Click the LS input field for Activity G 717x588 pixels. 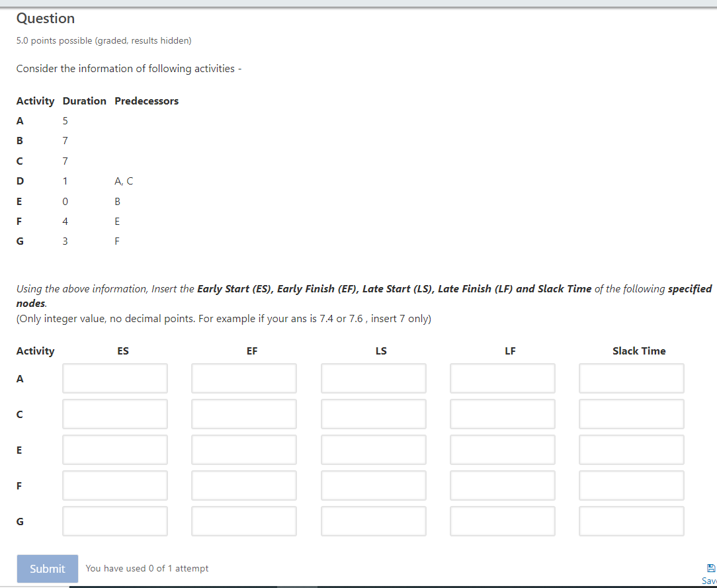[x=373, y=521]
